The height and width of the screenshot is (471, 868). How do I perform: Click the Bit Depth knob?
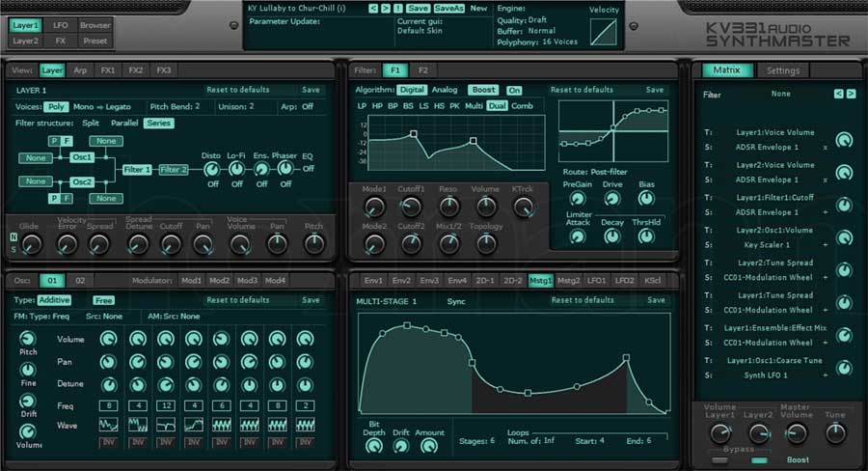tap(374, 446)
